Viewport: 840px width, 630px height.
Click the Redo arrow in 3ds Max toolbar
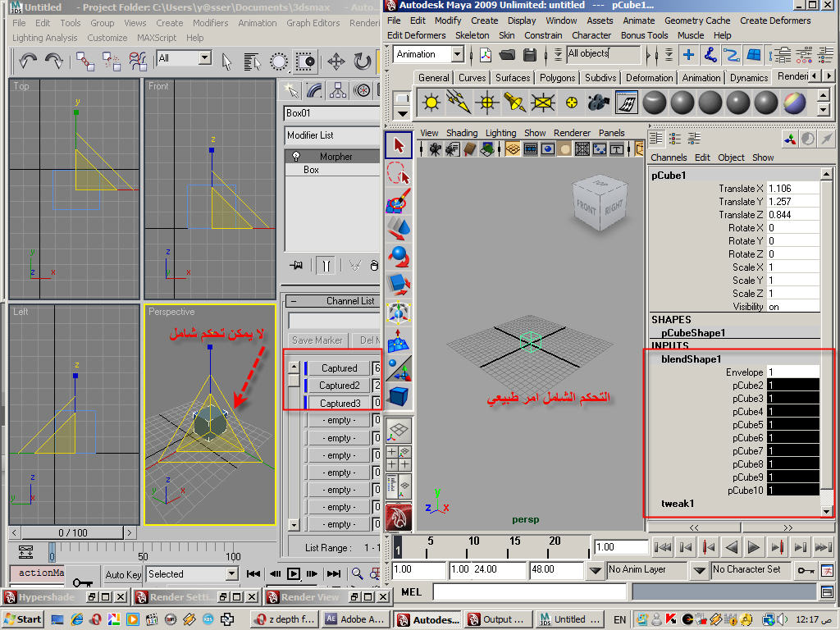[54, 61]
